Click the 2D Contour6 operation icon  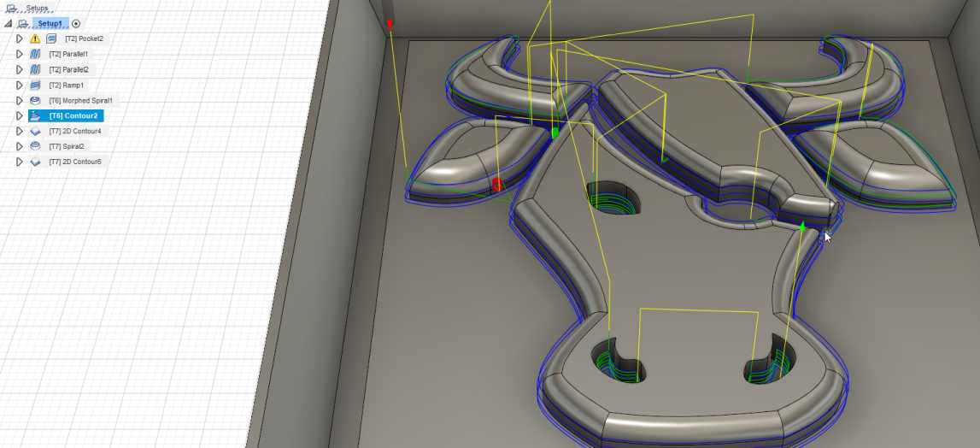click(36, 162)
